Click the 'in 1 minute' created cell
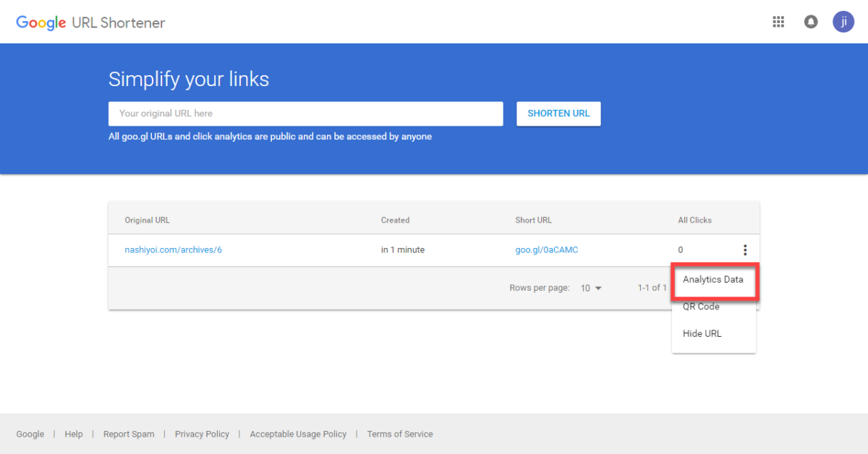Viewport: 868px width, 454px height. click(x=403, y=250)
